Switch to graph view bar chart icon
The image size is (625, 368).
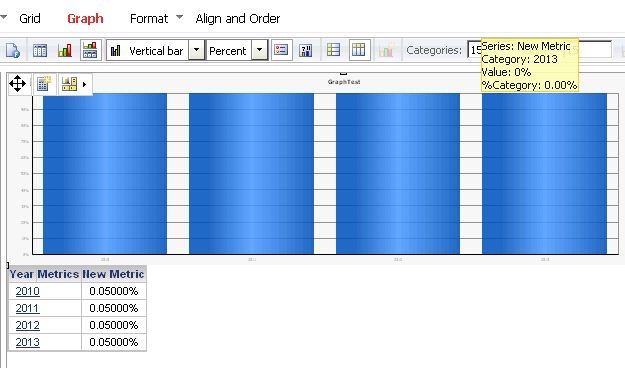tap(65, 51)
